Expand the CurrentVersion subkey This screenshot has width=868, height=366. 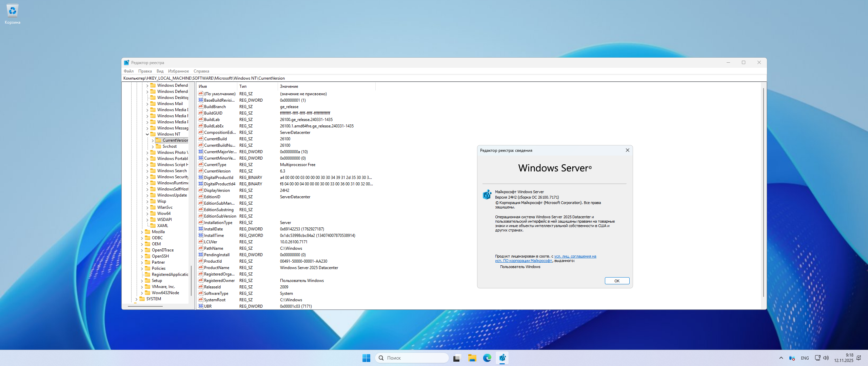pos(153,140)
